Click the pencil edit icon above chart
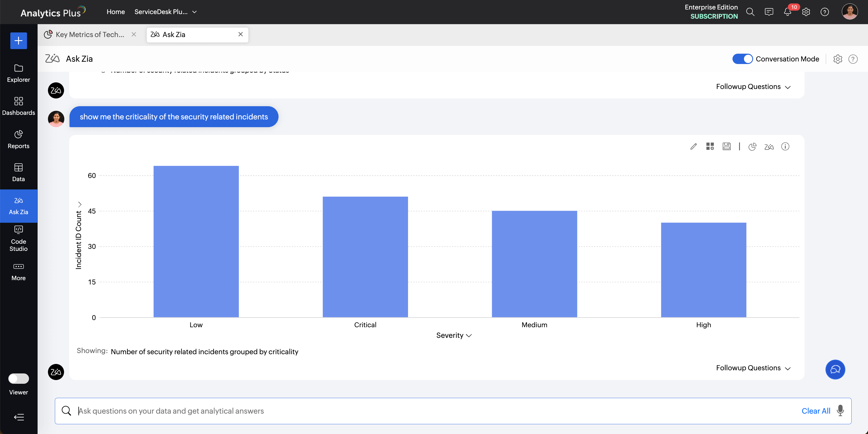868x434 pixels. point(693,147)
